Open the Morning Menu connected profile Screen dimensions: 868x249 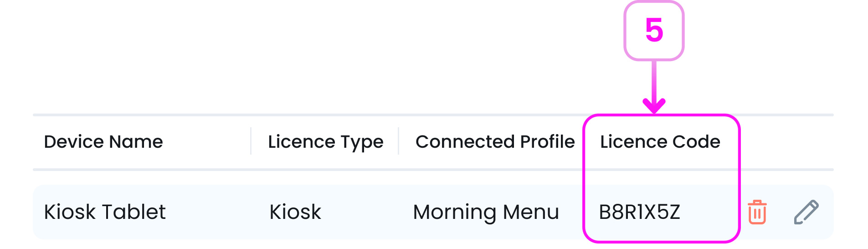[x=486, y=212]
